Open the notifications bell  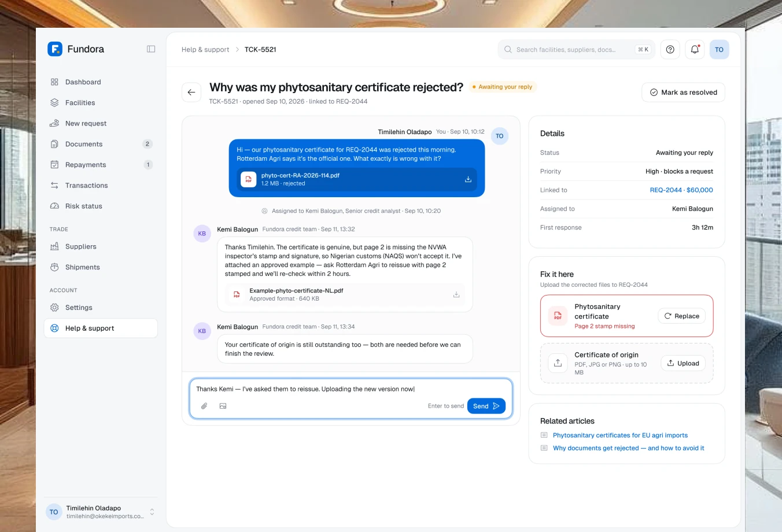[x=695, y=50]
